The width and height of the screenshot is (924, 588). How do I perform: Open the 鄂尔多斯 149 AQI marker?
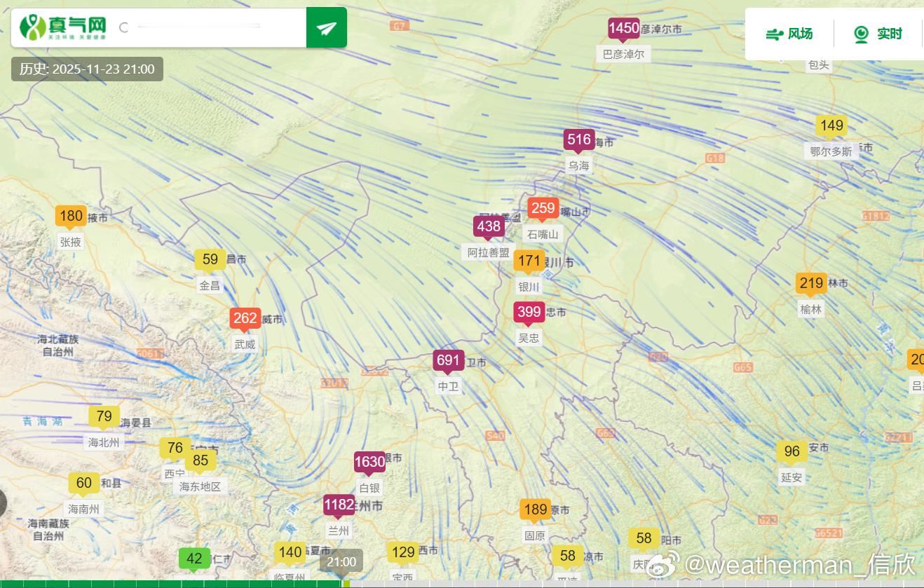(x=831, y=125)
